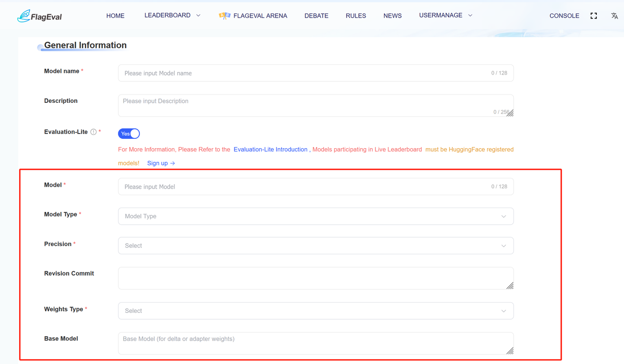
Task: Expand the Precision select menu
Action: tap(315, 246)
